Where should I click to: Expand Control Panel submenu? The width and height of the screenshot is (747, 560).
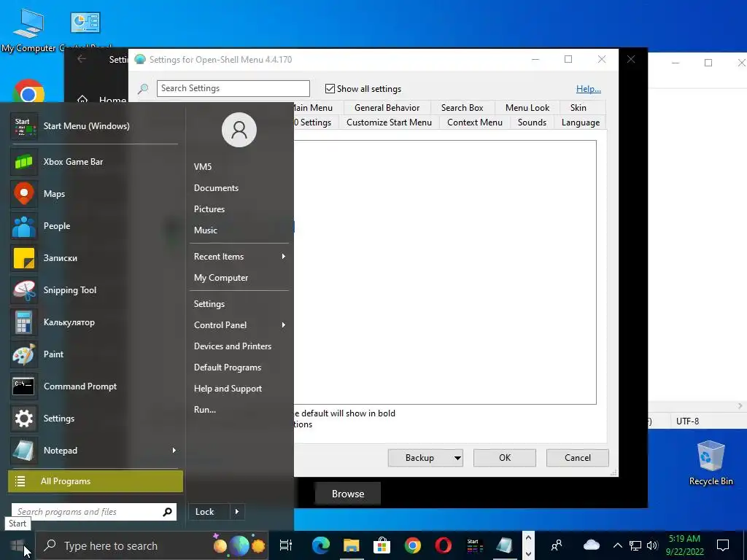coord(284,325)
